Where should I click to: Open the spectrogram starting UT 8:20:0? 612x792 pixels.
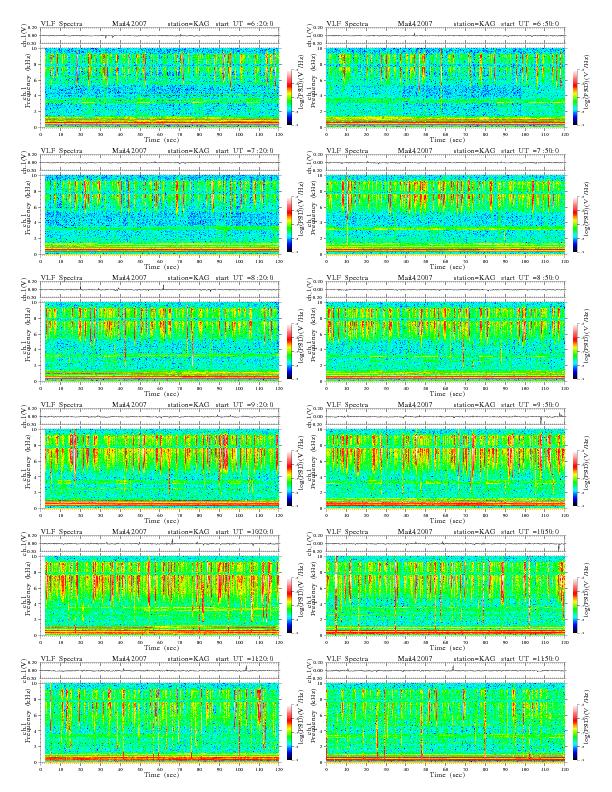pyautogui.click(x=160, y=342)
